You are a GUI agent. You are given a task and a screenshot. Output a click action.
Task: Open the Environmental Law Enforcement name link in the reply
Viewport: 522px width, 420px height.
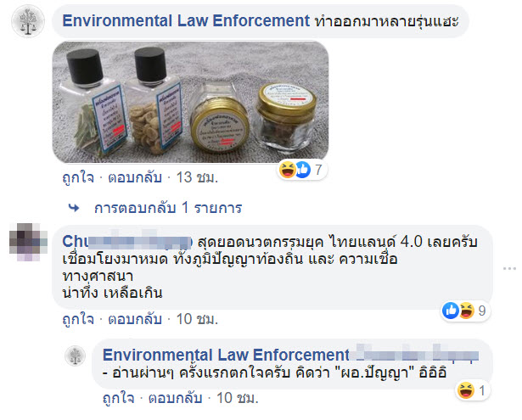pos(226,355)
